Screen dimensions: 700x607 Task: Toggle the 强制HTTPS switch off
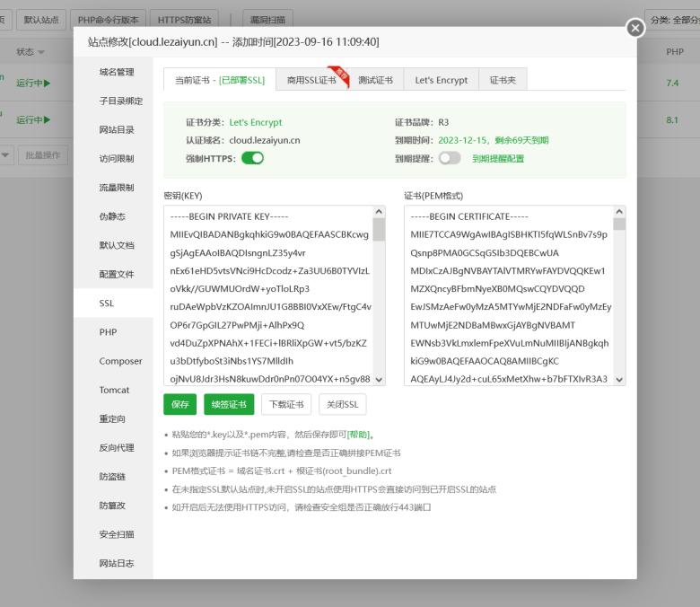tap(253, 158)
